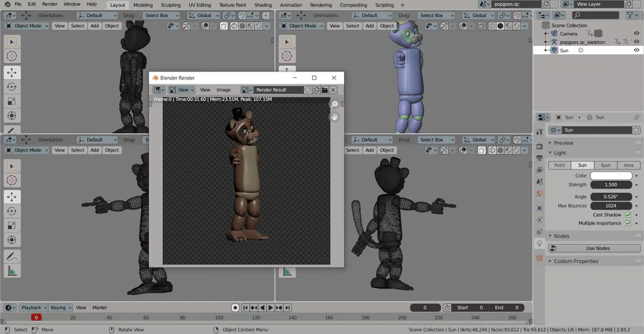This screenshot has width=644, height=334.
Task: Click the Use Nodes button
Action: tap(595, 248)
